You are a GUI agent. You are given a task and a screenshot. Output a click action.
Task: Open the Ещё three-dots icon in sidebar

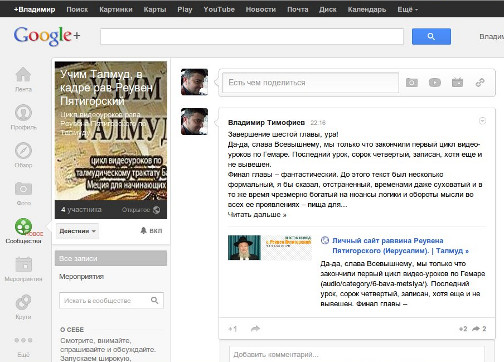(23, 340)
